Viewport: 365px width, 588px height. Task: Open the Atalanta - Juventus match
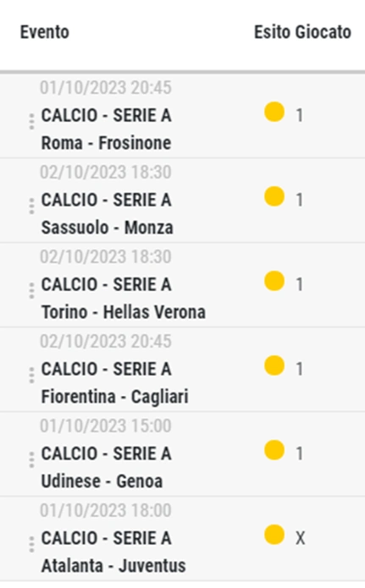(113, 566)
